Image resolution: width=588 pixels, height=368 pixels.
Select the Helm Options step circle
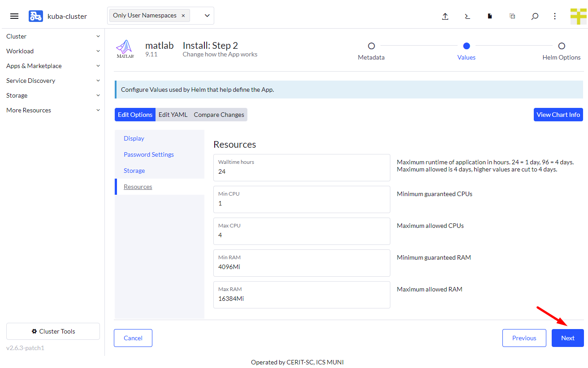(x=562, y=46)
